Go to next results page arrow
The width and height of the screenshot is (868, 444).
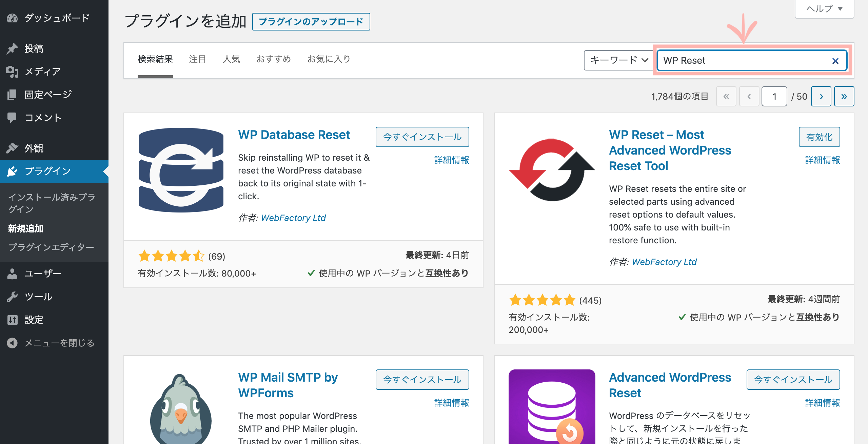[x=821, y=97]
